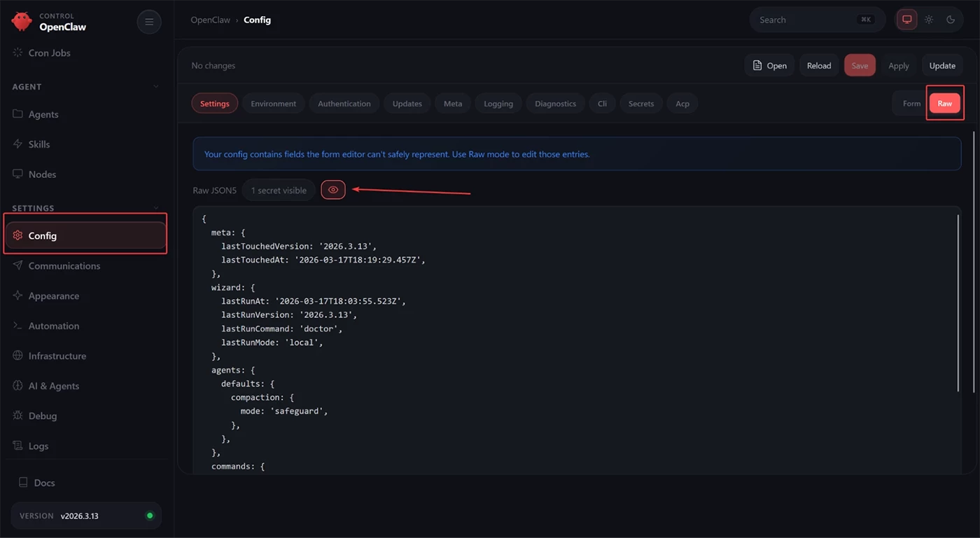Open the Infrastructure settings in sidebar

[x=57, y=356]
